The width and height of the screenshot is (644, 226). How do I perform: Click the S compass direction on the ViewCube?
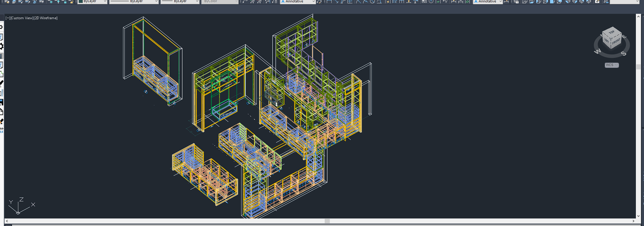pyautogui.click(x=624, y=53)
